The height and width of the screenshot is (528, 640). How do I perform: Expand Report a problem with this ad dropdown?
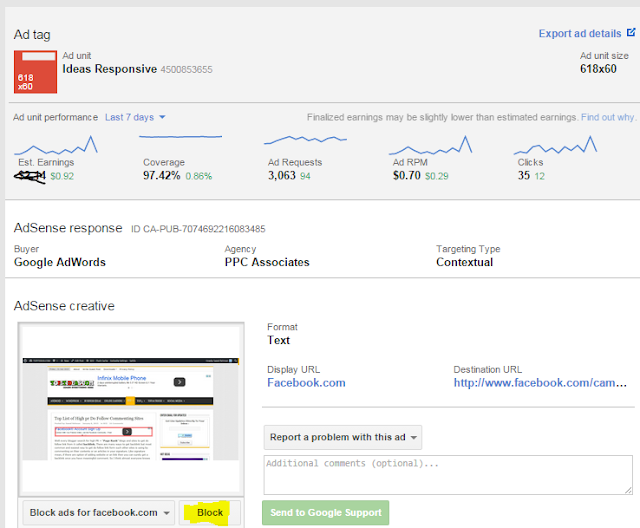[x=343, y=437]
